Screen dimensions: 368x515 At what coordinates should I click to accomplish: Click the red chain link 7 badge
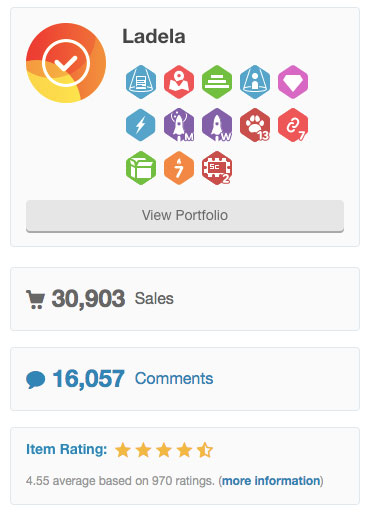point(293,125)
